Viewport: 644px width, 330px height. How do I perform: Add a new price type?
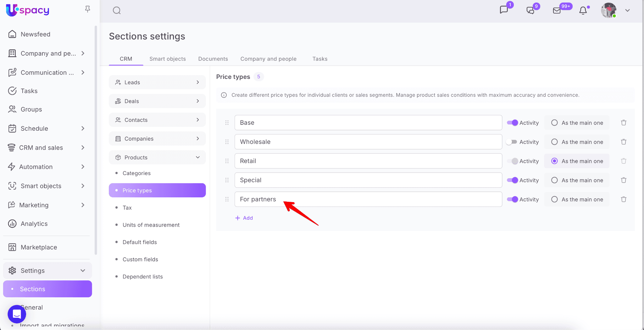[x=244, y=218]
